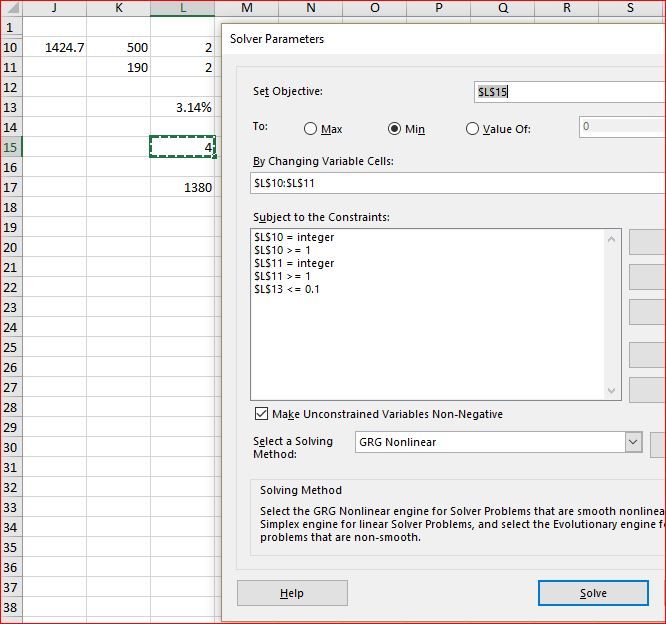
Task: Select row 13 header
Action: click(11, 107)
